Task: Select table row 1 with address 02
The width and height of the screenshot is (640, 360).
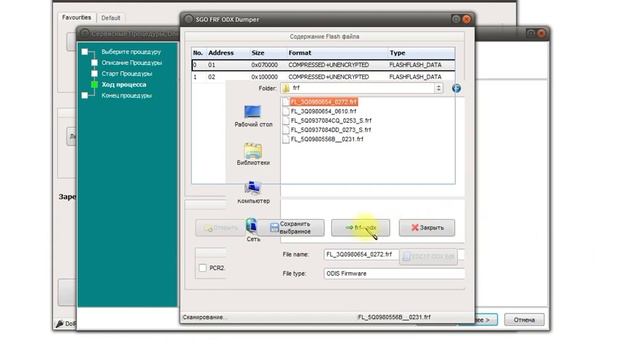Action: pos(323,77)
